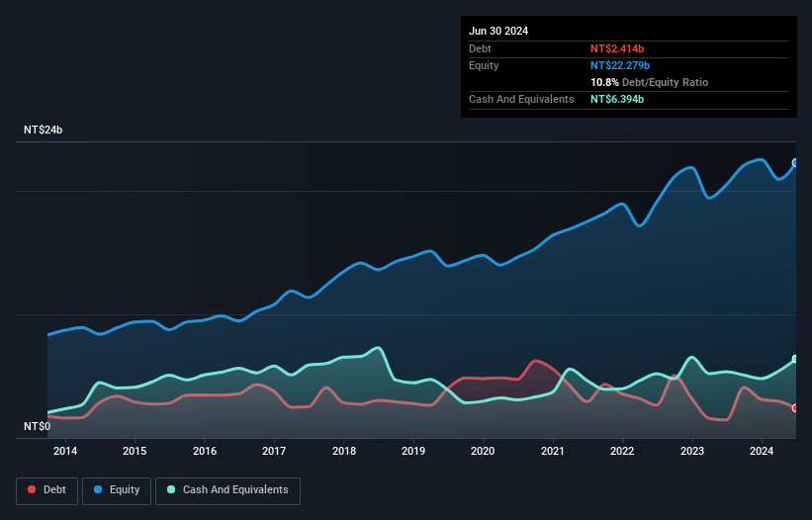812x520 pixels.
Task: Select the 2022 x-axis label
Action: point(622,451)
